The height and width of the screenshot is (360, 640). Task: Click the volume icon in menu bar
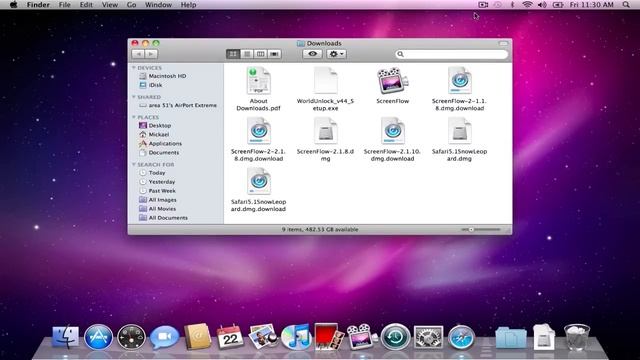pos(542,5)
